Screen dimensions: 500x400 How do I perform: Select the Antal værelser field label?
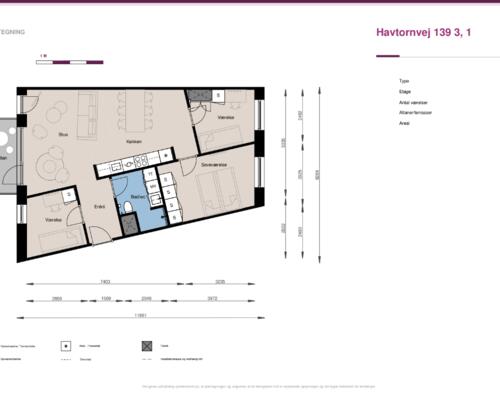[413, 103]
